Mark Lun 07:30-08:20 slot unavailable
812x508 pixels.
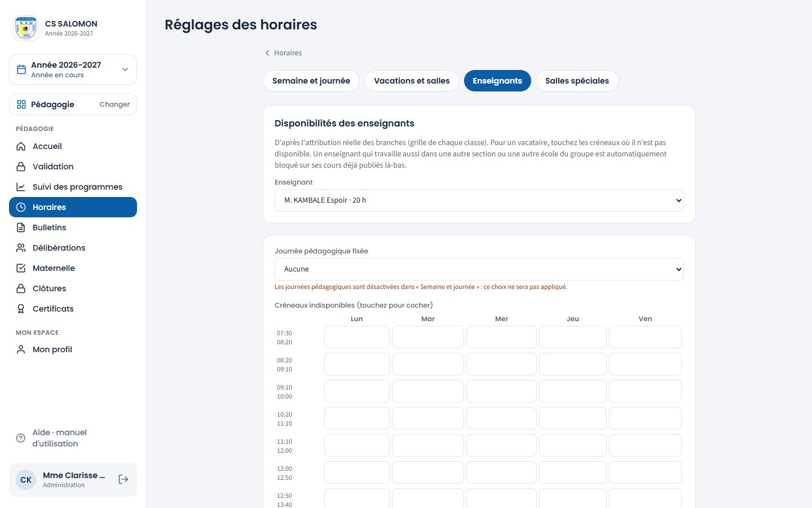357,337
